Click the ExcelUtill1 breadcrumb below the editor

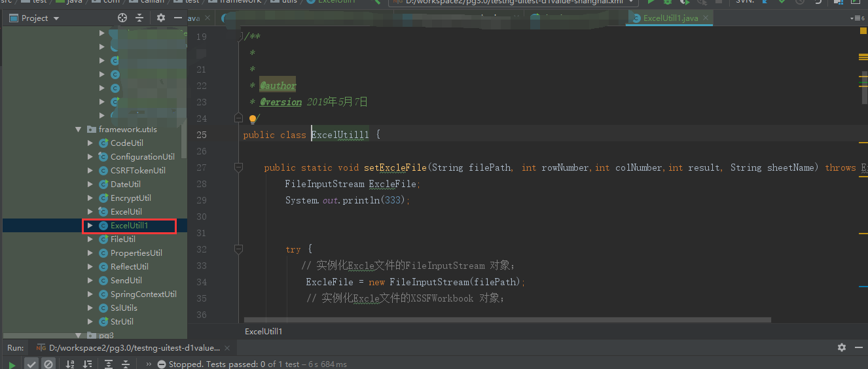point(264,332)
